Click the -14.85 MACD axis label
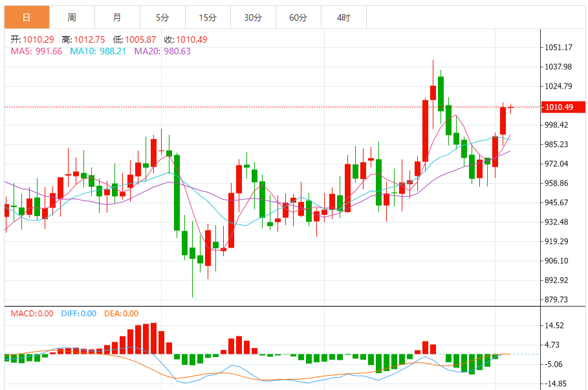Image resolution: width=588 pixels, height=390 pixels. pos(554,384)
